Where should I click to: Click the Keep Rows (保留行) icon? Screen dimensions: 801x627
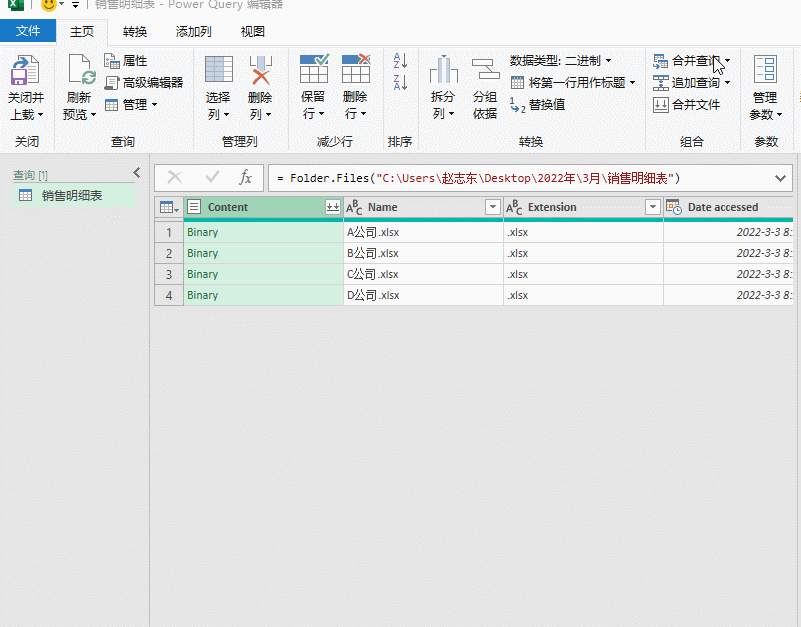pos(314,68)
